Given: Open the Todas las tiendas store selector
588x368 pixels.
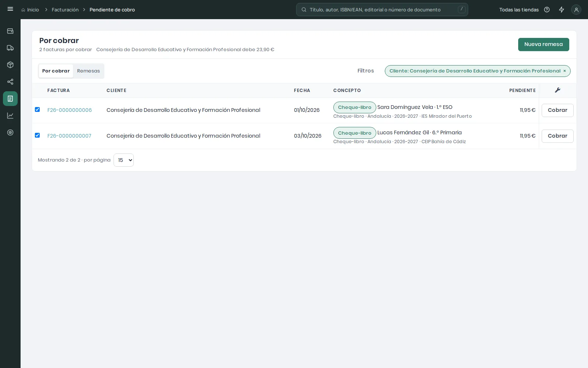Looking at the screenshot, I should (x=519, y=10).
